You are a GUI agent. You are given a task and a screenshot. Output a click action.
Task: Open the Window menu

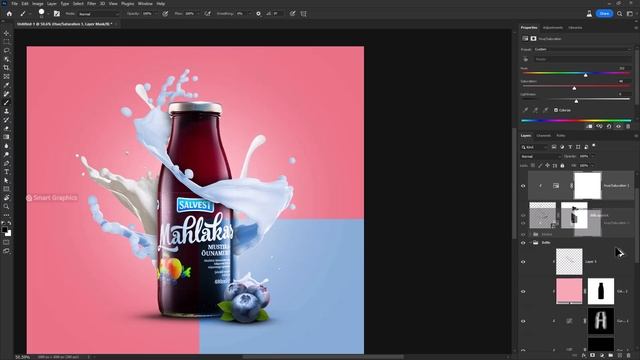[x=145, y=4]
